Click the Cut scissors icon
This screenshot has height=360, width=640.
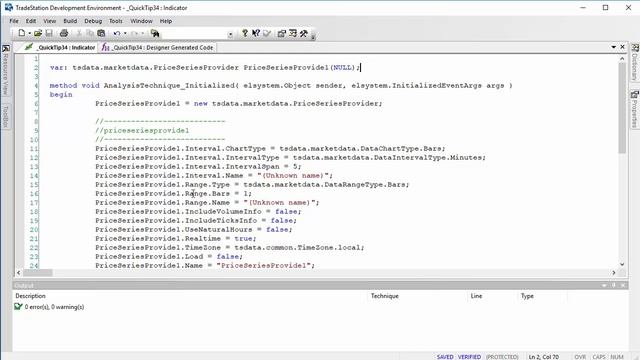(x=79, y=33)
